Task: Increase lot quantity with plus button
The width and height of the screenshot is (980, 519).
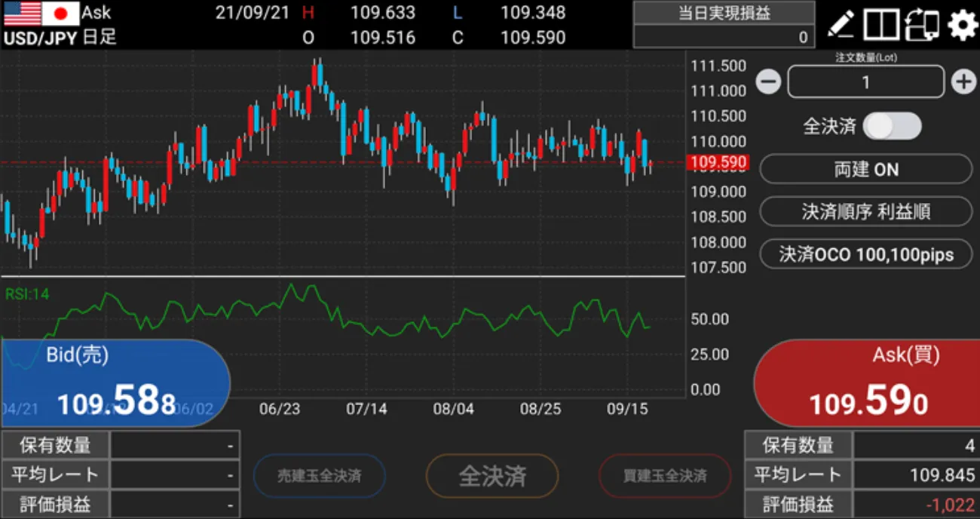Action: pos(963,81)
